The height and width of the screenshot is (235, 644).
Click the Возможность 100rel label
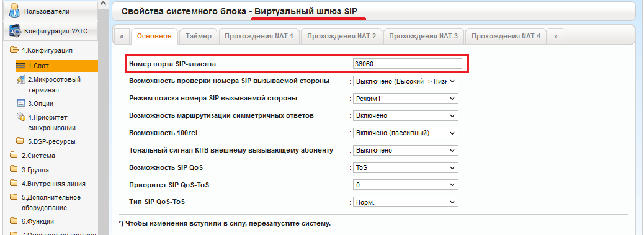(x=163, y=133)
